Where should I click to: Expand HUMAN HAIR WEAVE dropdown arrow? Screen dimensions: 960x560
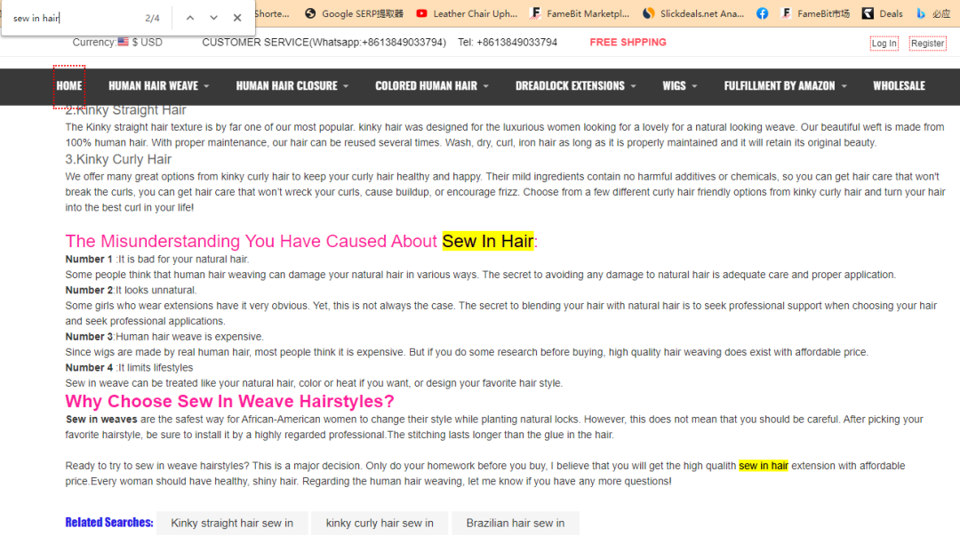[x=206, y=86]
